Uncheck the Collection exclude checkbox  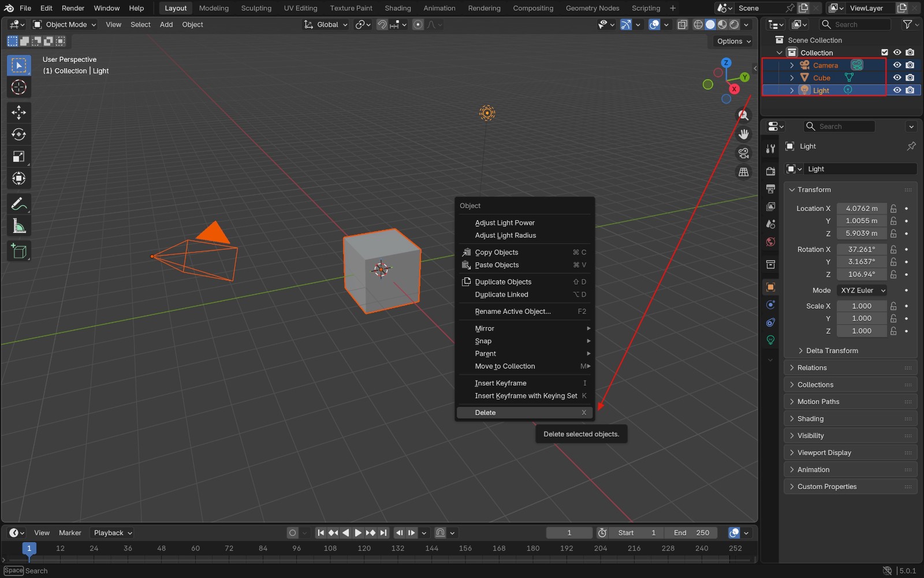point(884,53)
